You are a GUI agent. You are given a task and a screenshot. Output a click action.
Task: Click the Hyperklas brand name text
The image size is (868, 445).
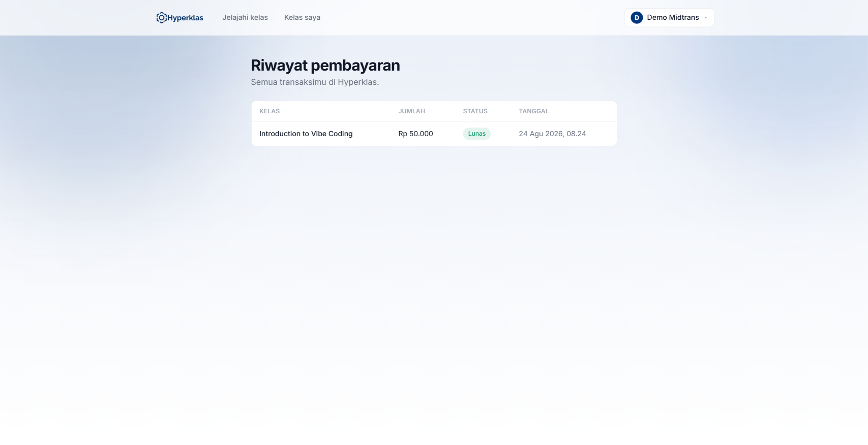(x=185, y=18)
